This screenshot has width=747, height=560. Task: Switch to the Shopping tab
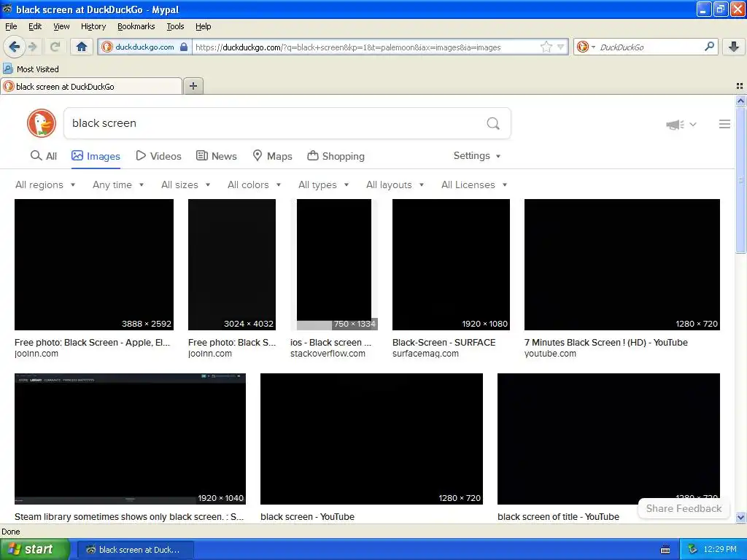(336, 156)
